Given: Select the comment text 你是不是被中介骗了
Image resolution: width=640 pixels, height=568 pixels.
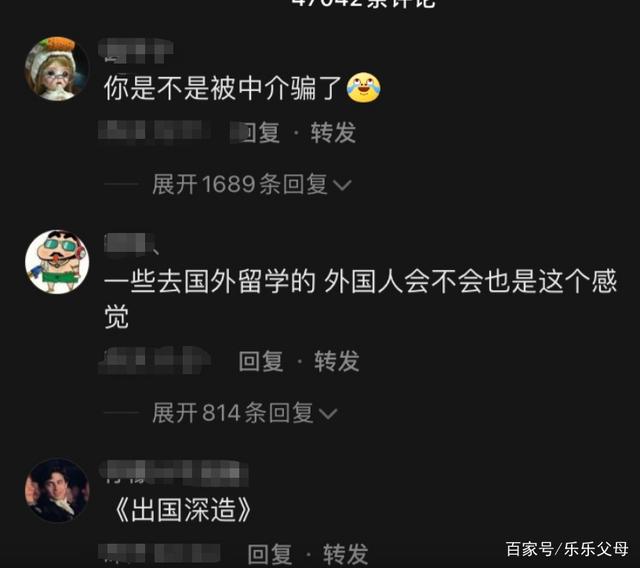Looking at the screenshot, I should 223,88.
